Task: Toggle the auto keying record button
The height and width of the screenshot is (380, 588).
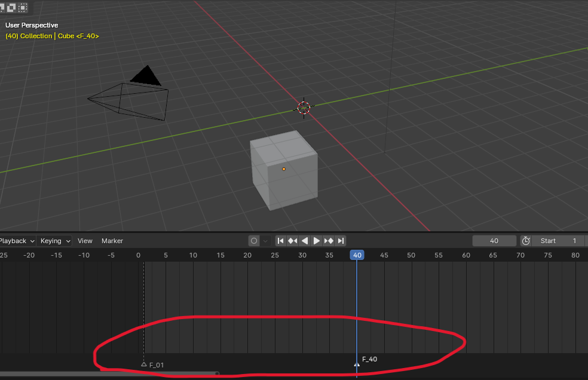Action: [x=254, y=241]
